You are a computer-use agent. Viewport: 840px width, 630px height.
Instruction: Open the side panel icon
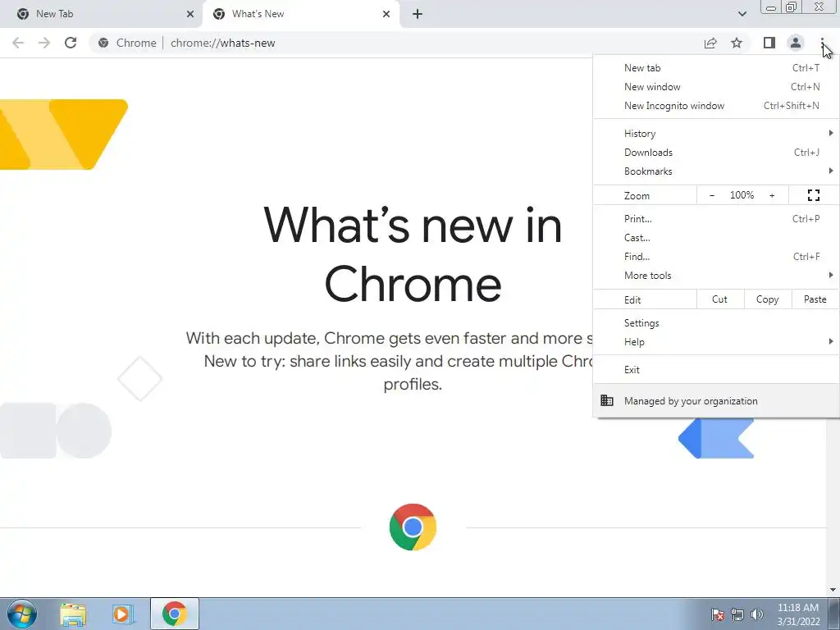coord(769,43)
